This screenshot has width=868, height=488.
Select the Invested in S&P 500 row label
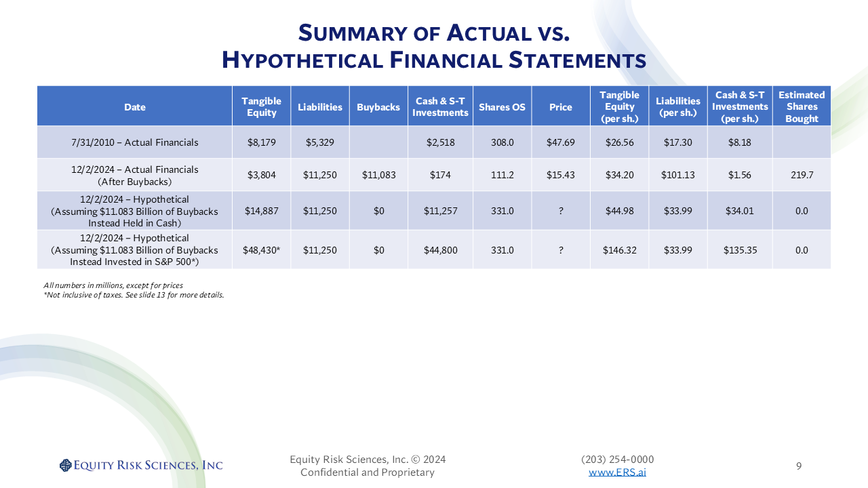click(x=135, y=249)
